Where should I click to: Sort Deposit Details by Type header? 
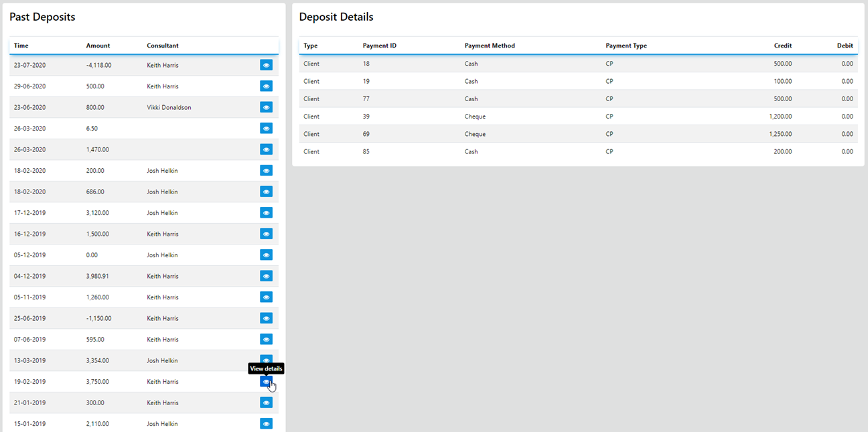pyautogui.click(x=310, y=46)
